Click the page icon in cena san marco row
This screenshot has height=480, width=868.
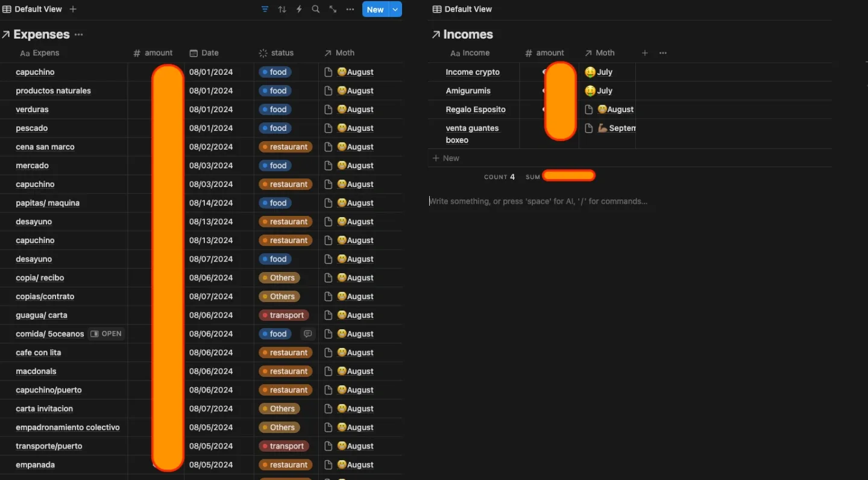pos(329,147)
